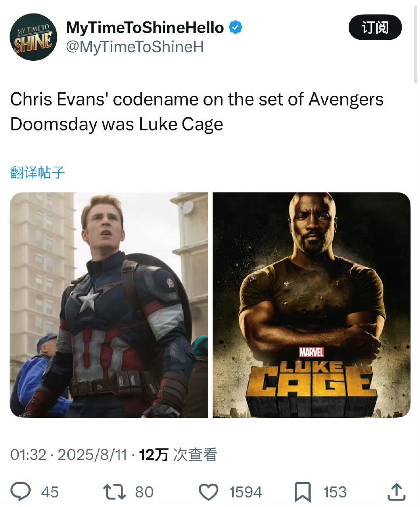Click the 订阅 subscribe button
420x507 pixels.
click(x=375, y=27)
